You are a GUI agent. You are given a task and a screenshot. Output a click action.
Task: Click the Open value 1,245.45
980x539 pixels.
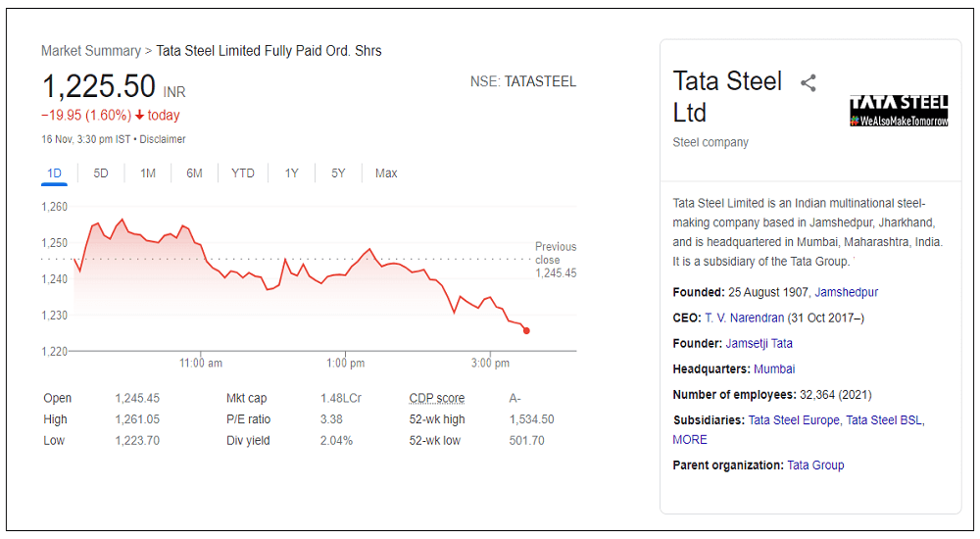(x=137, y=398)
